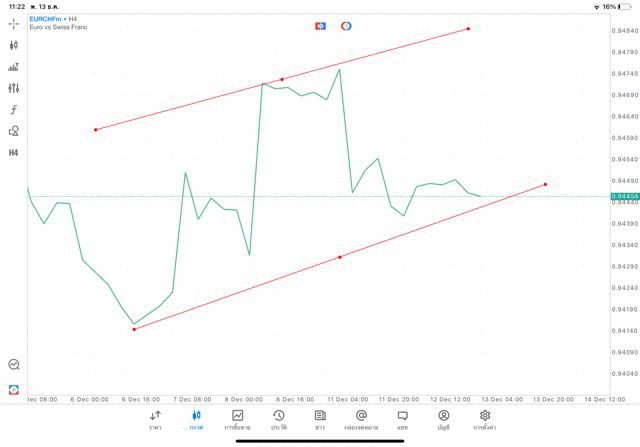640x447 pixels.
Task: Tap the bar chart icon in left toolbar
Action: tap(14, 67)
